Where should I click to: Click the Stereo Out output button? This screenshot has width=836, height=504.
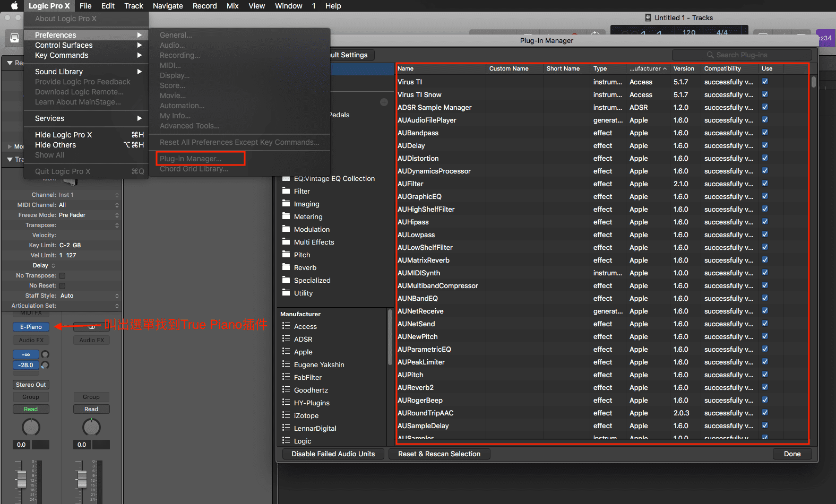click(x=31, y=385)
